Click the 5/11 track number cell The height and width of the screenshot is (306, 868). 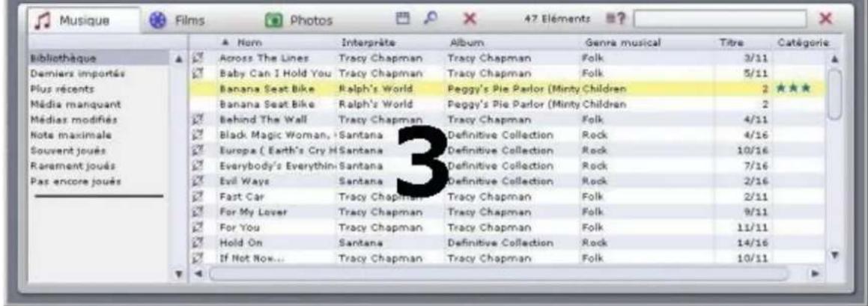coord(756,73)
